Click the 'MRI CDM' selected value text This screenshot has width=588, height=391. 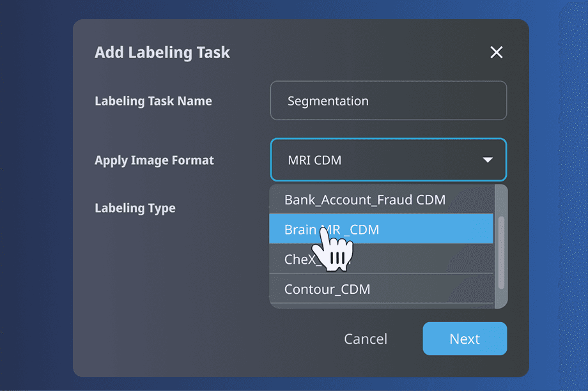314,160
